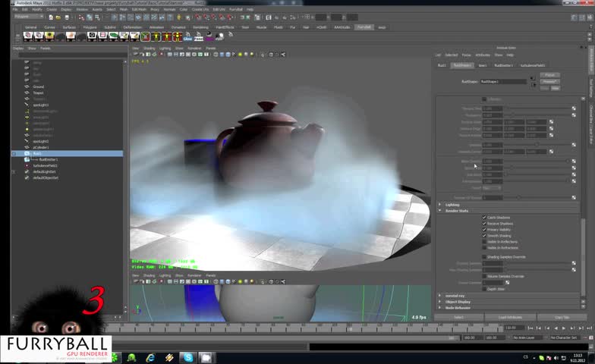Screen dimensions: 595x364
Task: Expand the Lighting section
Action: (x=440, y=205)
